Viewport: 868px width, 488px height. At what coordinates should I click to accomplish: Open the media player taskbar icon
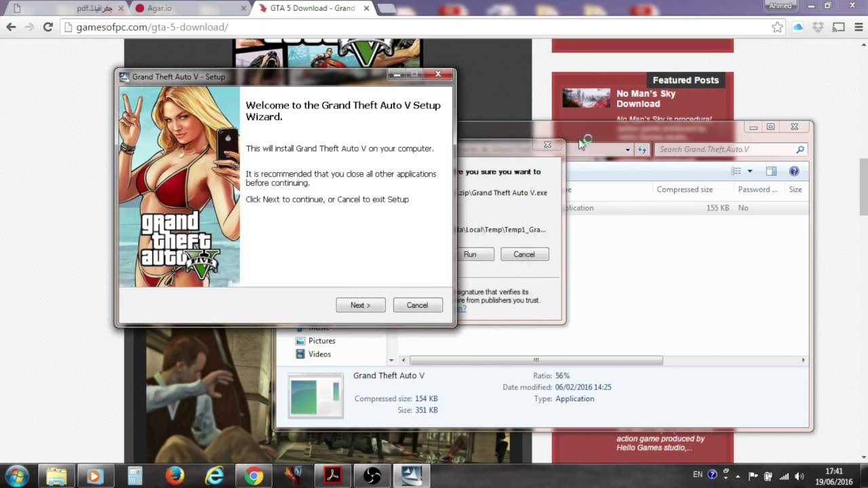click(94, 476)
